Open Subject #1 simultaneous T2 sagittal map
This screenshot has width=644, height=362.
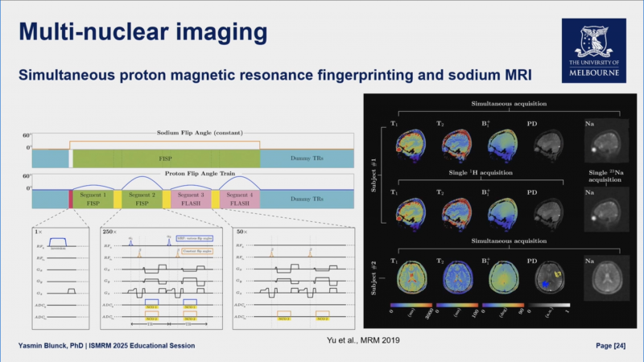456,146
